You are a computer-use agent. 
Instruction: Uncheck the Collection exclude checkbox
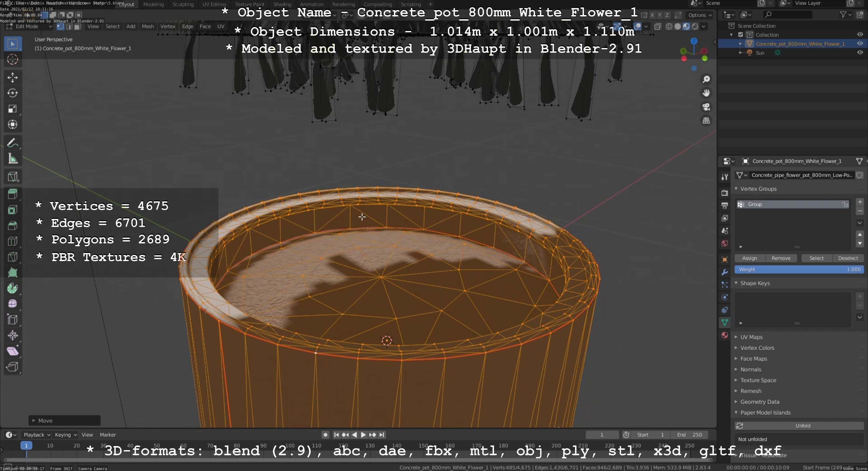coord(740,35)
